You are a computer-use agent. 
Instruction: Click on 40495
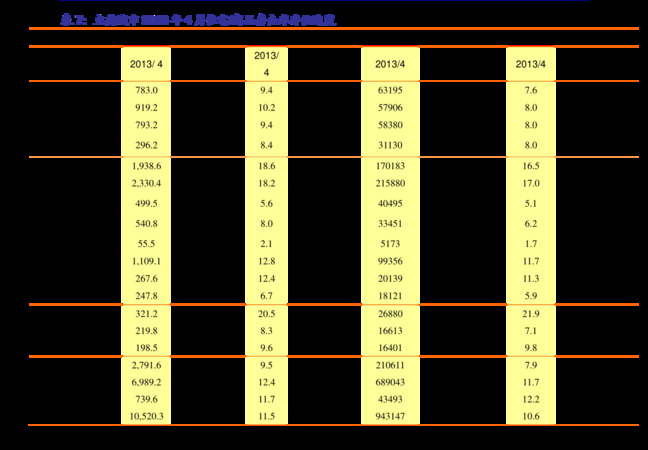(x=390, y=203)
